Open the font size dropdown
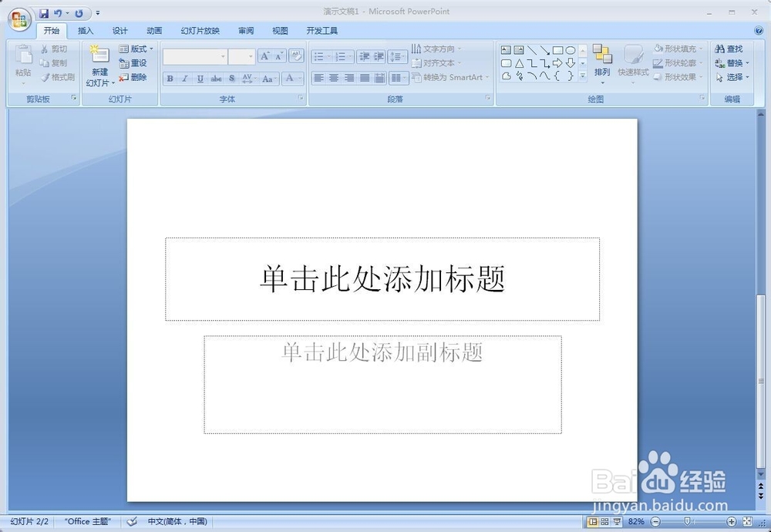The image size is (771, 532). click(251, 56)
